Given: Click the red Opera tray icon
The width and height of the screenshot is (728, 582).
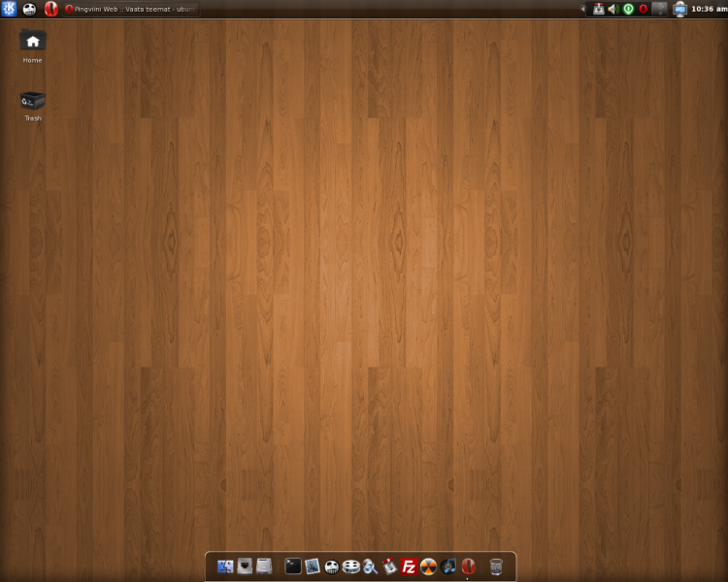Looking at the screenshot, I should tap(643, 9).
